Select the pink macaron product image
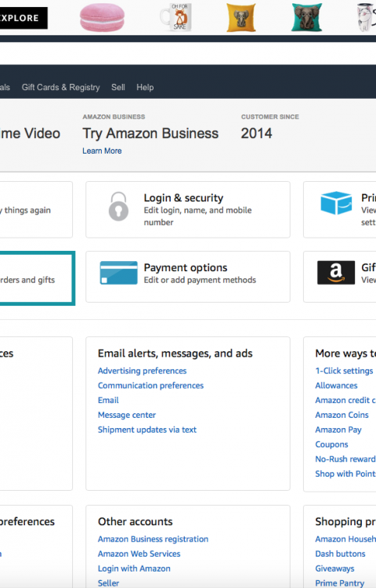The image size is (376, 588). (103, 17)
